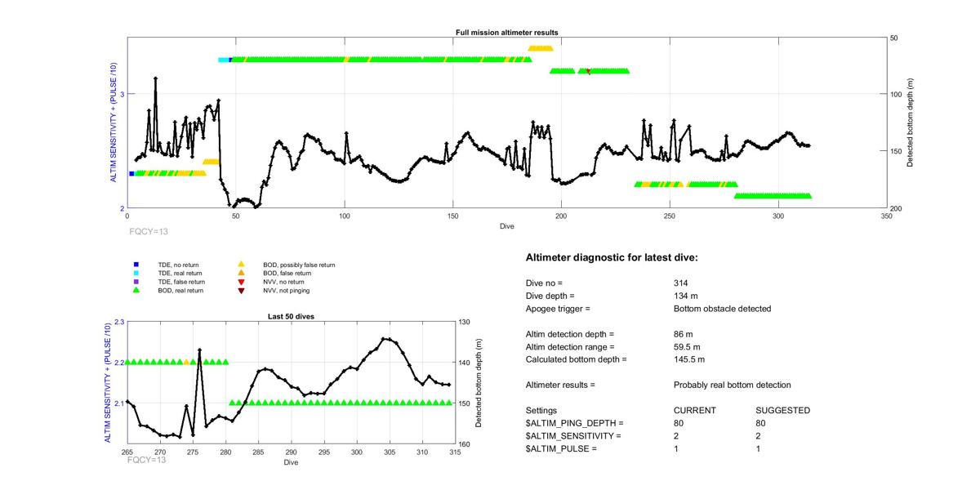Viewport: 980px width, 499px height.
Task: Click the orange triangle BOD false return legend icon
Action: coord(241,273)
